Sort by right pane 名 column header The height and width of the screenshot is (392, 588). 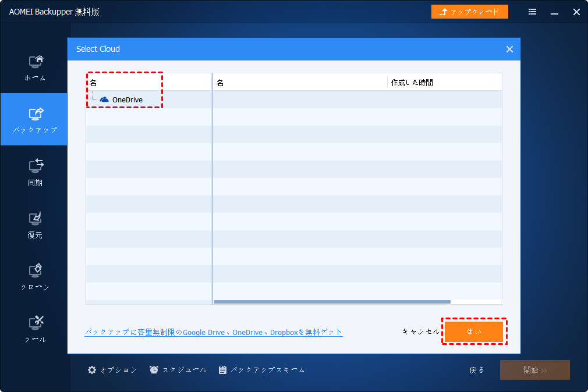pyautogui.click(x=300, y=82)
